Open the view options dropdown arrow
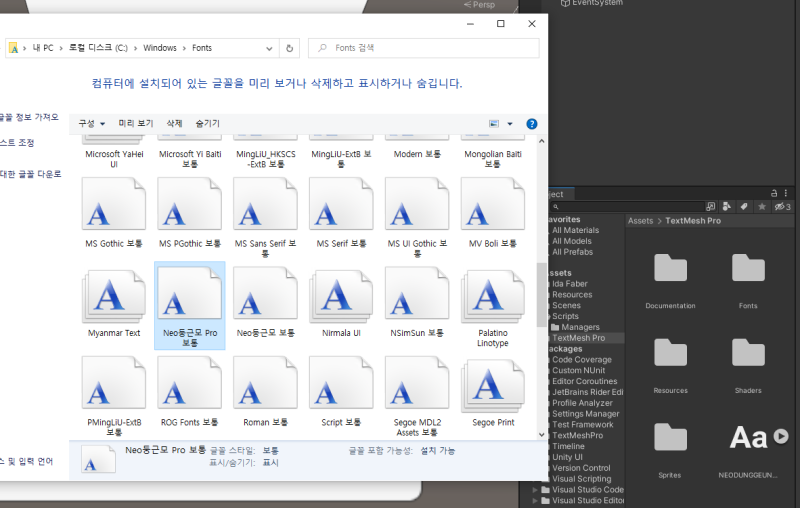The height and width of the screenshot is (508, 800). point(510,124)
